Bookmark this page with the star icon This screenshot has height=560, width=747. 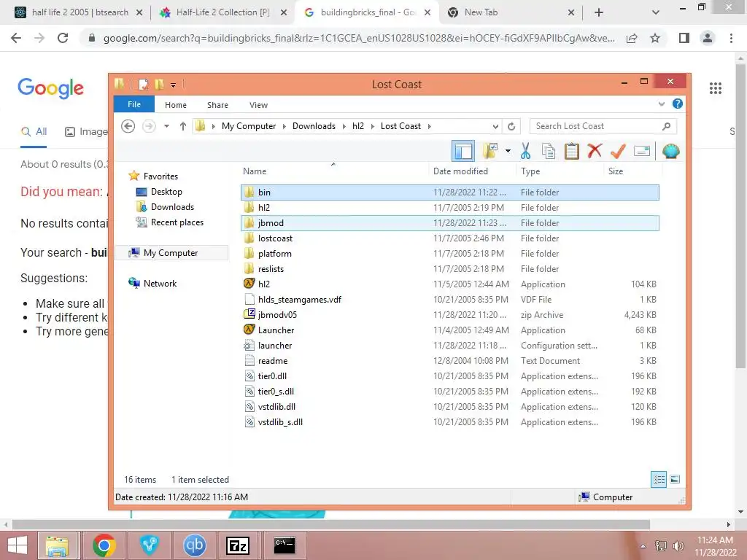tap(655, 38)
